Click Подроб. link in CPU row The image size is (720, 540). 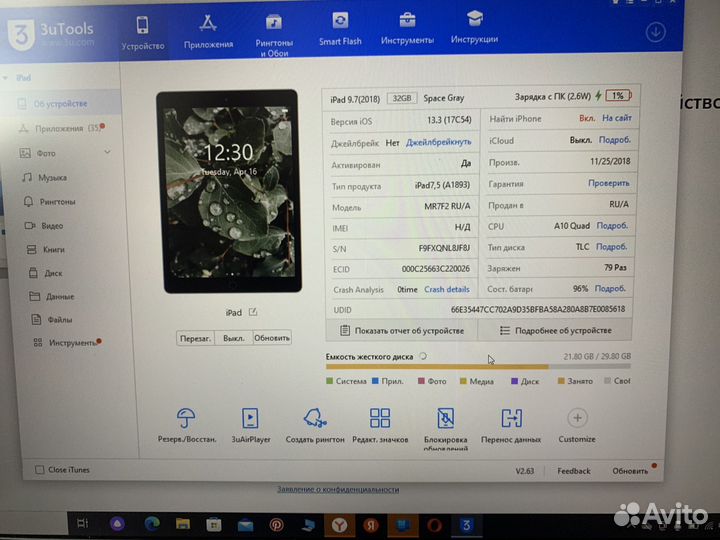click(x=612, y=226)
